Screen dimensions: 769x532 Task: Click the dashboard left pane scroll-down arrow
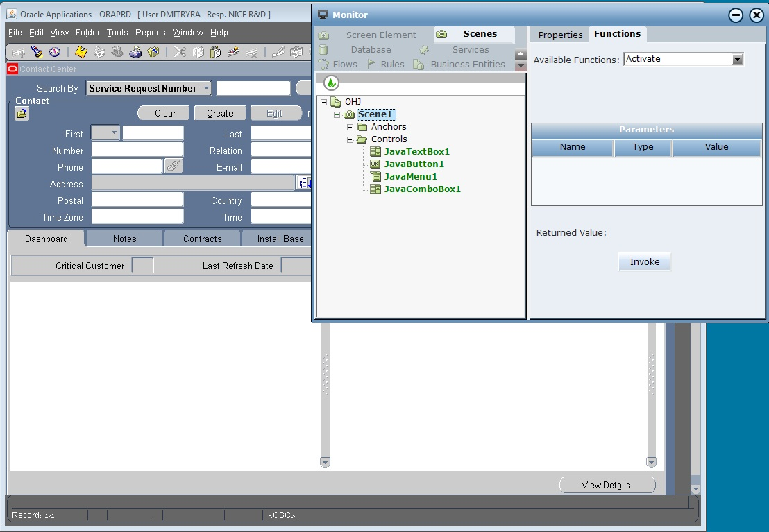click(325, 462)
